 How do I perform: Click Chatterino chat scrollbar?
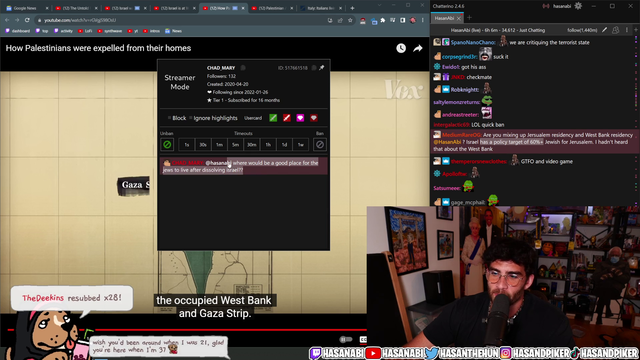(636, 120)
